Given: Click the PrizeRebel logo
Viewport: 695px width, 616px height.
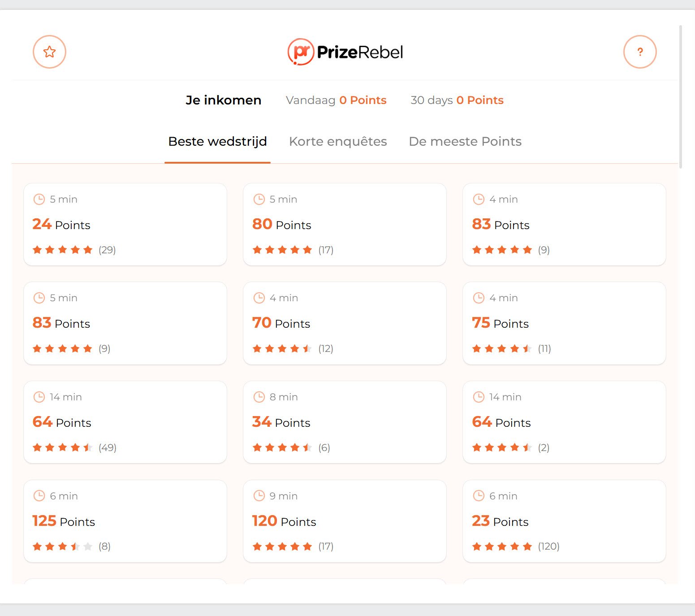Looking at the screenshot, I should pyautogui.click(x=345, y=52).
